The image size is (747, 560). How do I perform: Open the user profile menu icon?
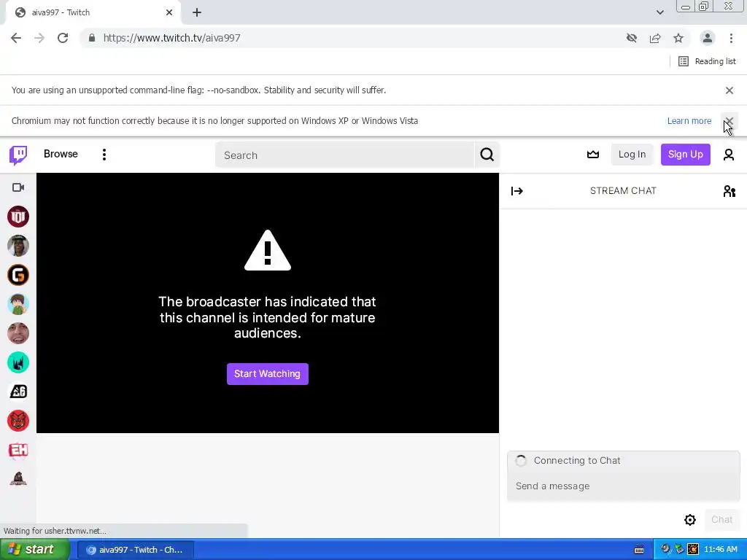tap(729, 155)
